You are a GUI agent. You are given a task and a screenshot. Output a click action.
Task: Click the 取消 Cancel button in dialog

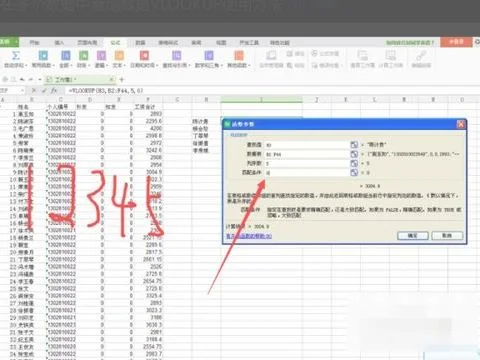tap(447, 236)
